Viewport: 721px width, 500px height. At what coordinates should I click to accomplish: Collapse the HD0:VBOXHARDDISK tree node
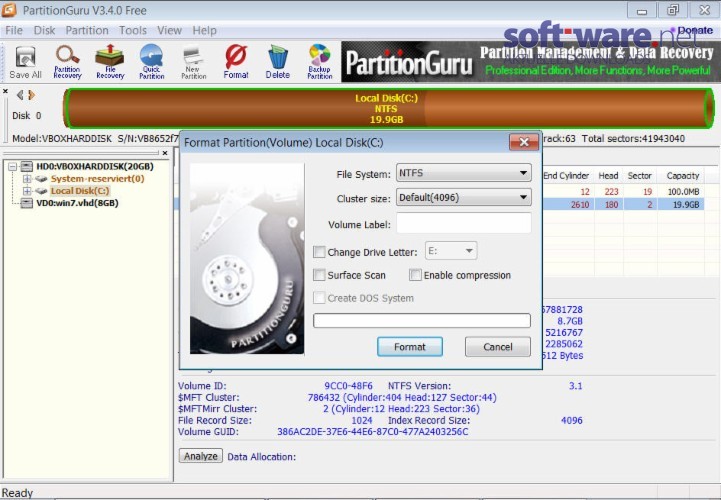click(12, 166)
